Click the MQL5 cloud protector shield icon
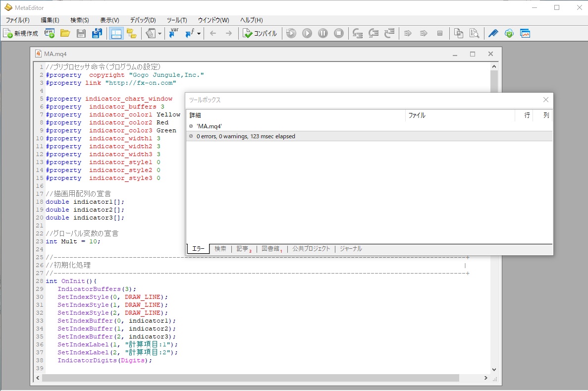The height and width of the screenshot is (391, 588). pyautogui.click(x=509, y=33)
